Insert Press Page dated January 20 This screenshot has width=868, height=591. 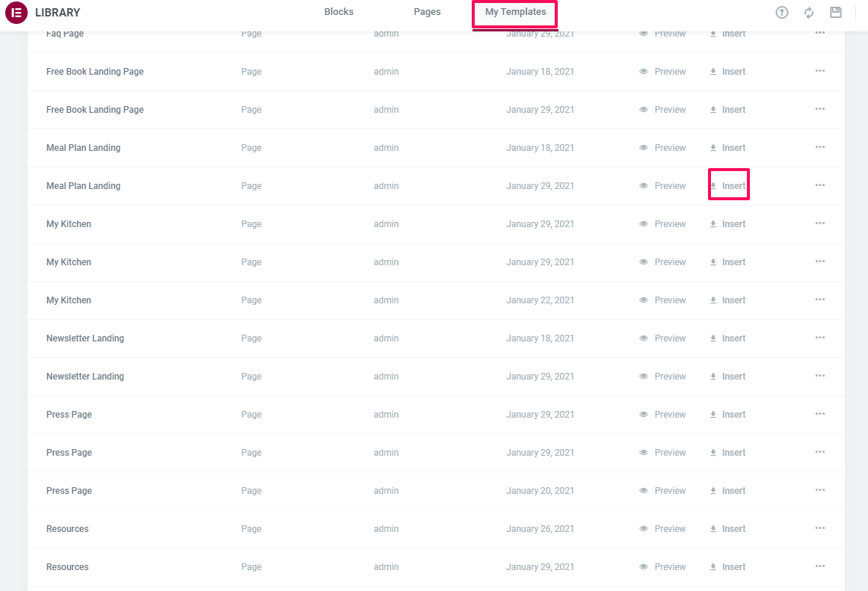pyautogui.click(x=728, y=491)
